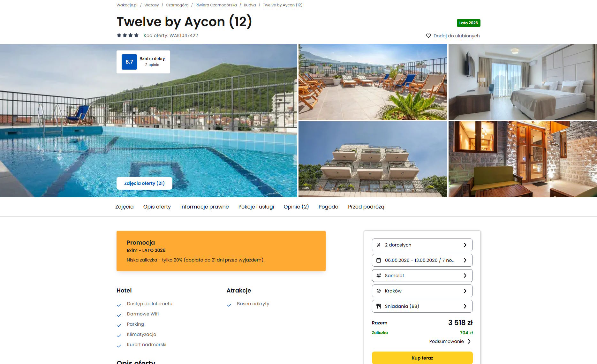Image resolution: width=597 pixels, height=364 pixels.
Task: Expand the 2 dorosłych guests selector
Action: click(422, 245)
